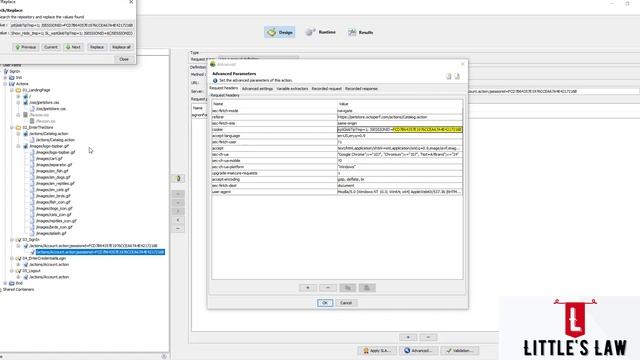Click Current in Search/Replace dialog
This screenshot has width=640, height=360.
pos(51,47)
